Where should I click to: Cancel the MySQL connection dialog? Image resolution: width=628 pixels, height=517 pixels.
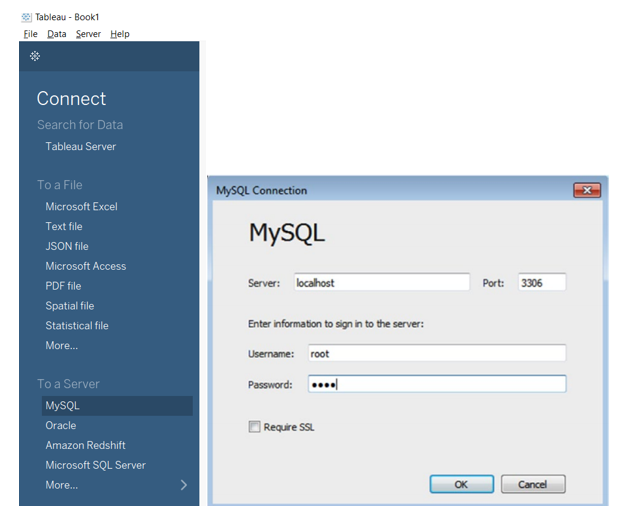533,484
